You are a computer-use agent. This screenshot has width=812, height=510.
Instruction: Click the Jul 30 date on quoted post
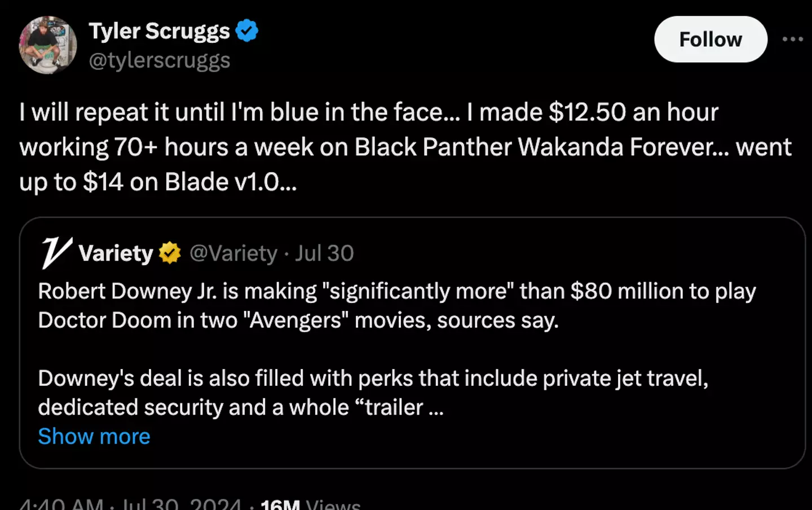coord(324,253)
